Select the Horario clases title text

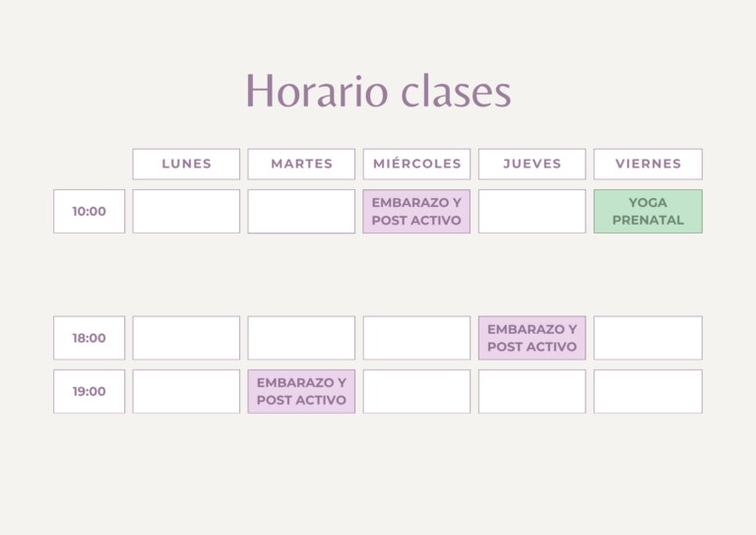378,91
